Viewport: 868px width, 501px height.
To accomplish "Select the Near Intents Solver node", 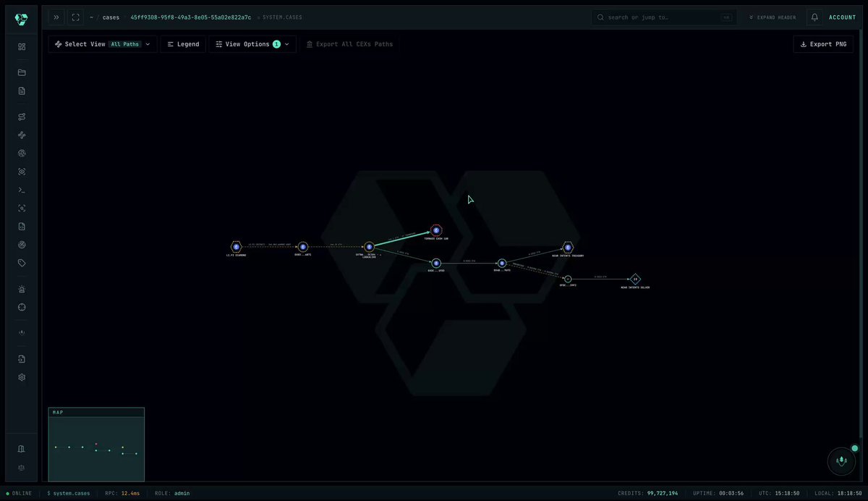I will [635, 279].
